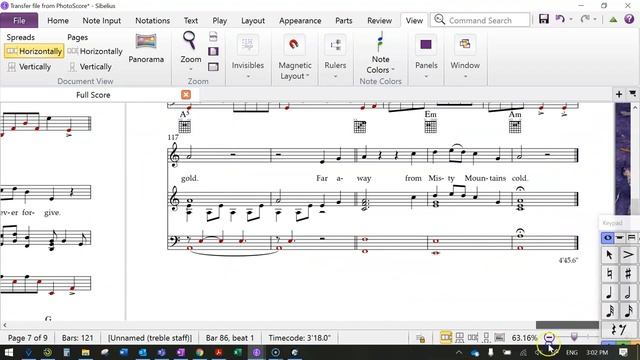Switch to the Layout tab

tap(253, 20)
